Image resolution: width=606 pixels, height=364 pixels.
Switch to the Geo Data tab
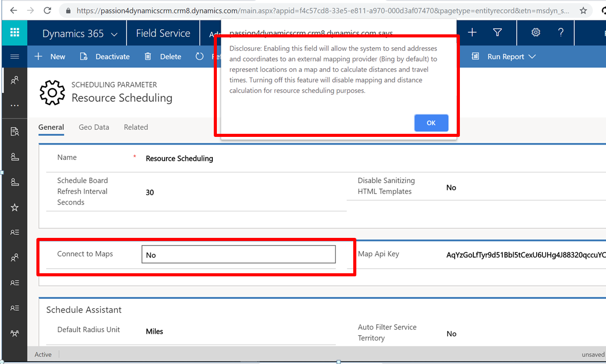[94, 127]
